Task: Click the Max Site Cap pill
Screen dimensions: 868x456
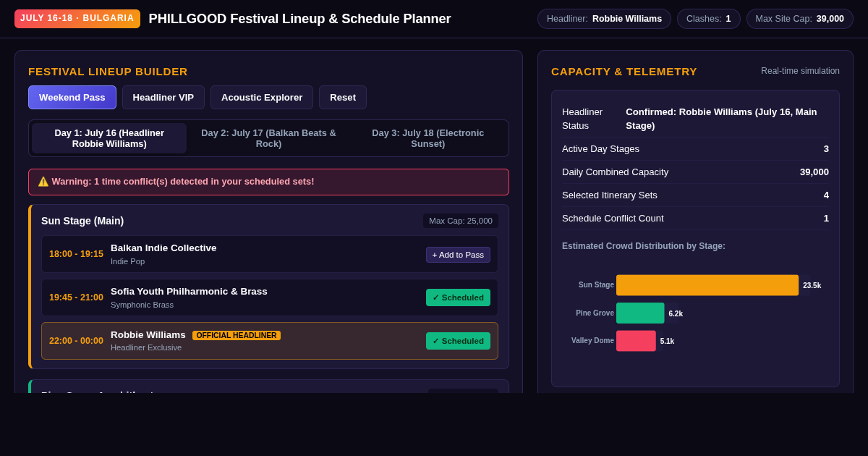Action: [800, 19]
